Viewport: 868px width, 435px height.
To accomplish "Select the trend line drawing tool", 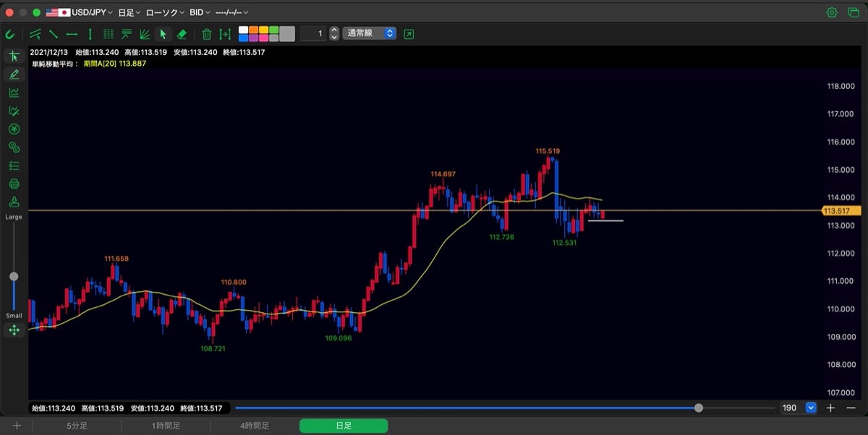I will point(54,34).
